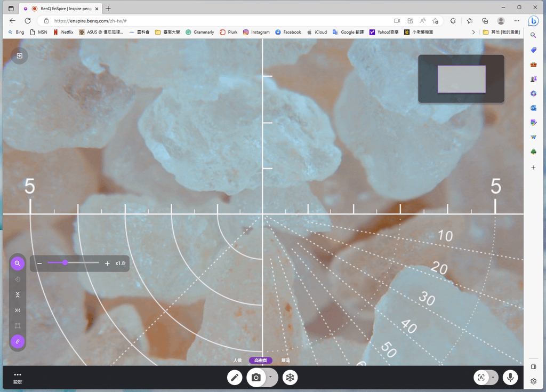
Task: Open the 設定 settings menu
Action: tap(18, 378)
